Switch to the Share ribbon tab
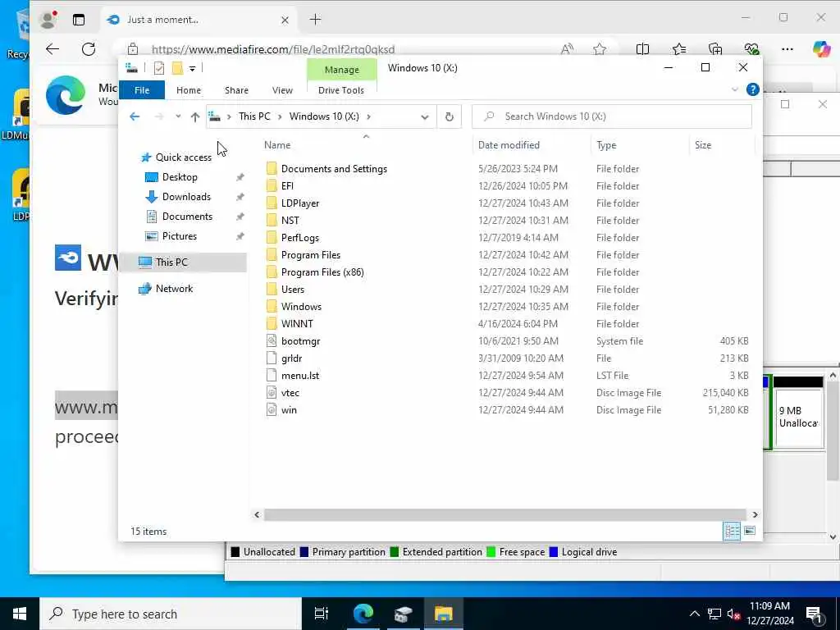 coord(236,90)
